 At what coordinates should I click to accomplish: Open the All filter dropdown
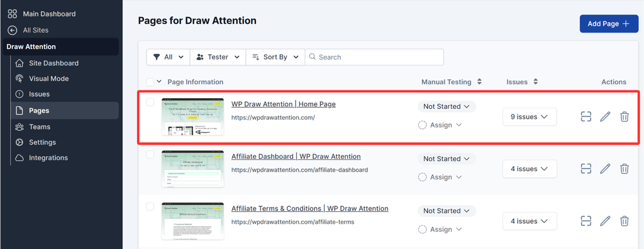point(169,57)
